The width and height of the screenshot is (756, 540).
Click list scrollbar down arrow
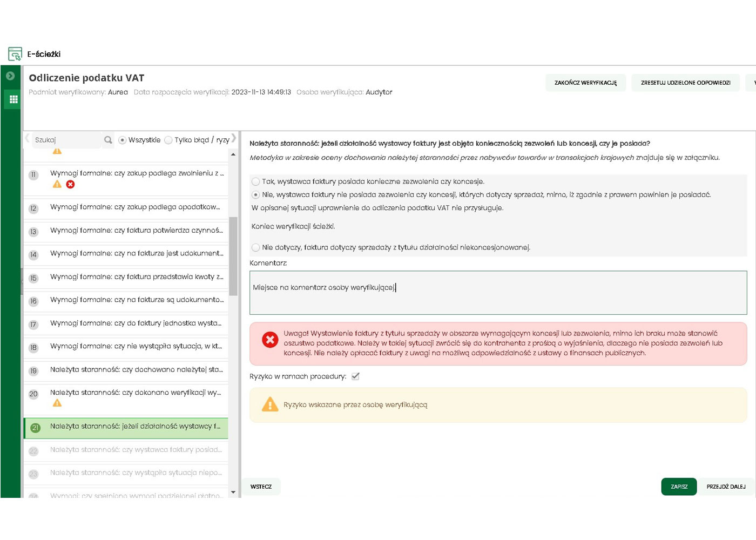(233, 492)
